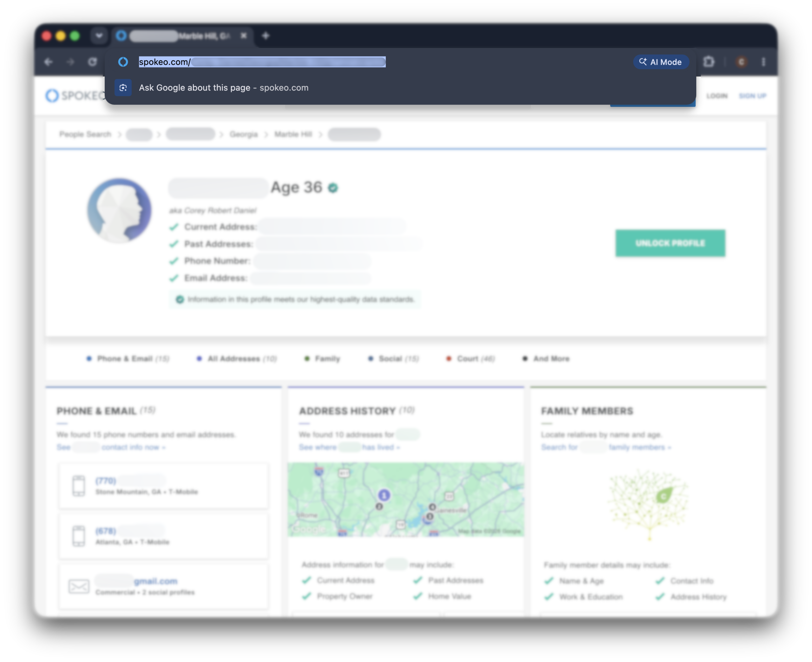Click the Sign Up link
The height and width of the screenshot is (662, 812).
[753, 96]
